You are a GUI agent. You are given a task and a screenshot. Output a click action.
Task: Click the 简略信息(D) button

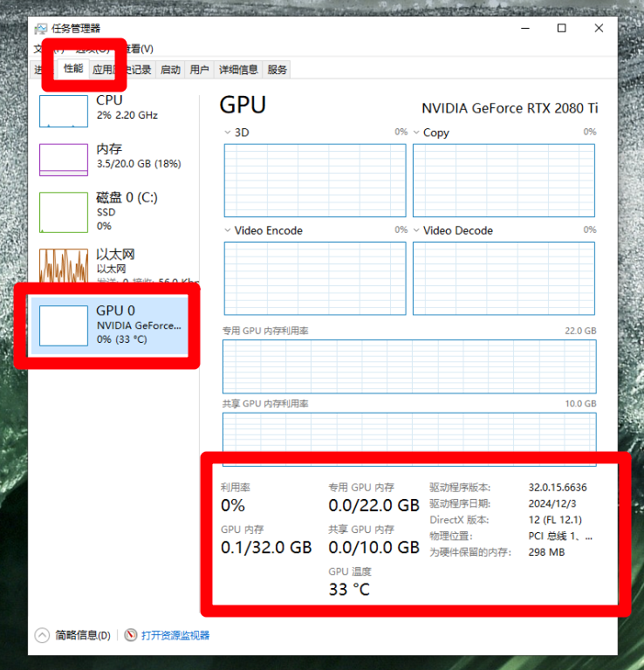74,636
